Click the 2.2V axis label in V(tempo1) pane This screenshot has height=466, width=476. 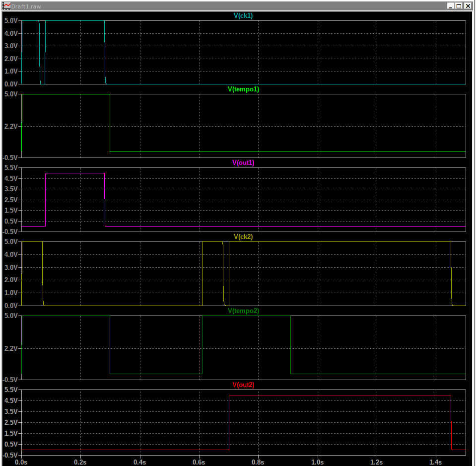pyautogui.click(x=11, y=126)
